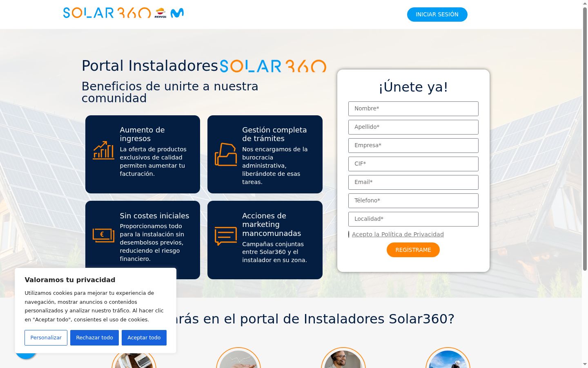Click the Solar360 logo in the header

[x=107, y=13]
